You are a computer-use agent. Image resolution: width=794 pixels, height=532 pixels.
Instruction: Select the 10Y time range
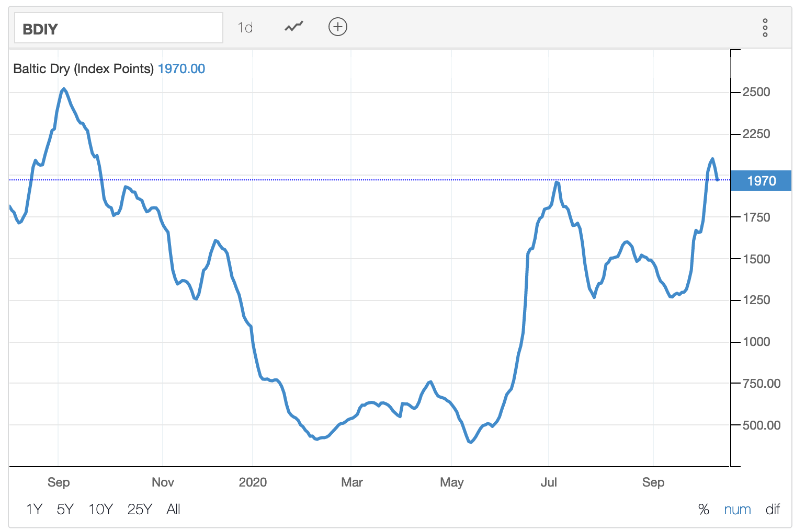(x=100, y=509)
